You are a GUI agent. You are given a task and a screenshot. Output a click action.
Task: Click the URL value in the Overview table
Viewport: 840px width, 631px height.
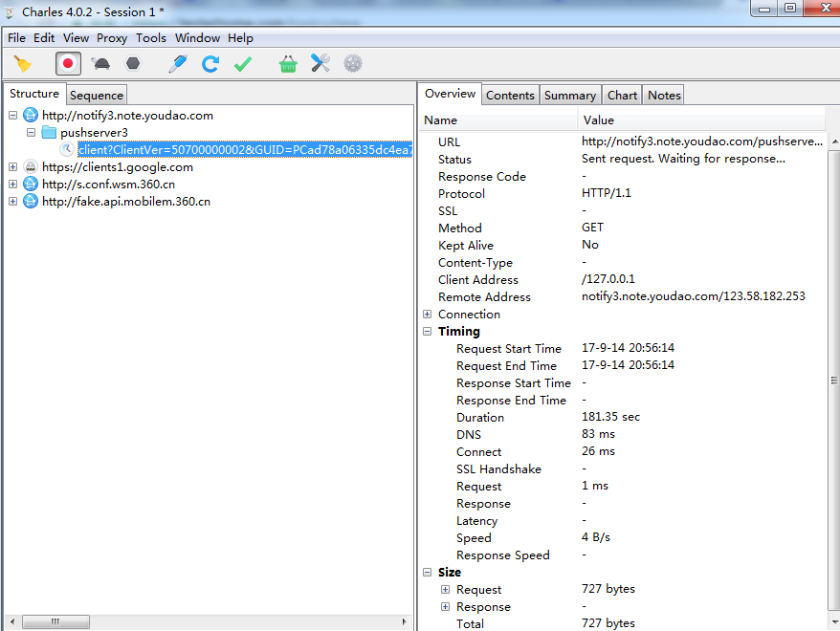pos(702,141)
